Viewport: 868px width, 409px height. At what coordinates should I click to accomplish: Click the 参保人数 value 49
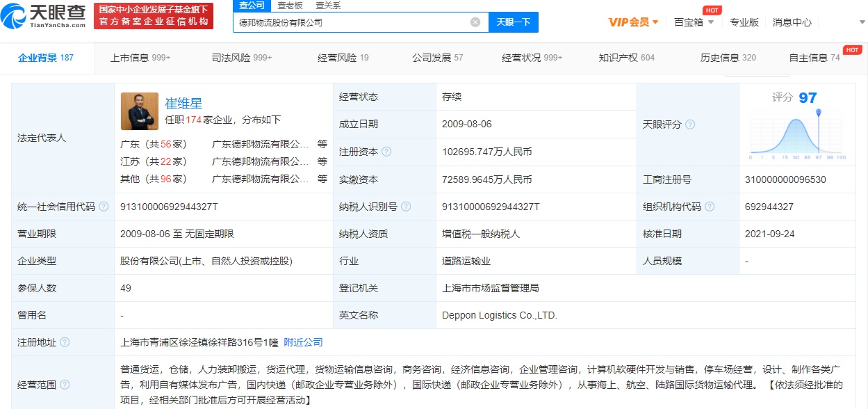[x=126, y=288]
